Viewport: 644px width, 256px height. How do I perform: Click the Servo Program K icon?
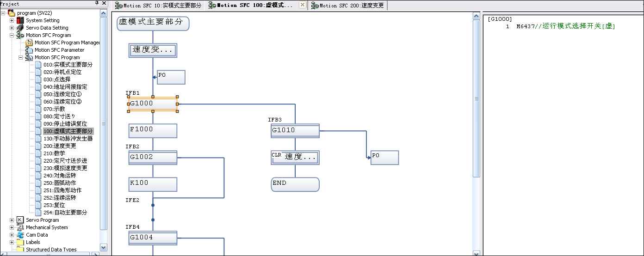point(20,220)
